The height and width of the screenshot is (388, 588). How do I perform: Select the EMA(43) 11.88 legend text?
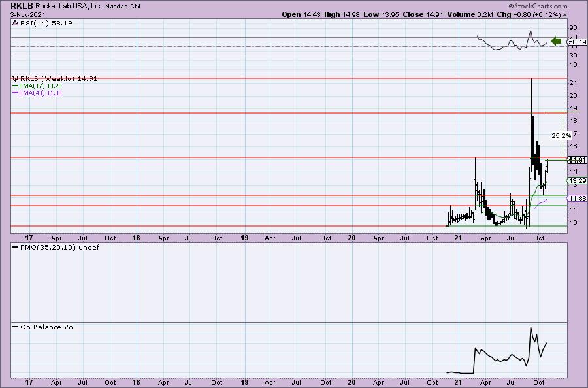point(41,93)
